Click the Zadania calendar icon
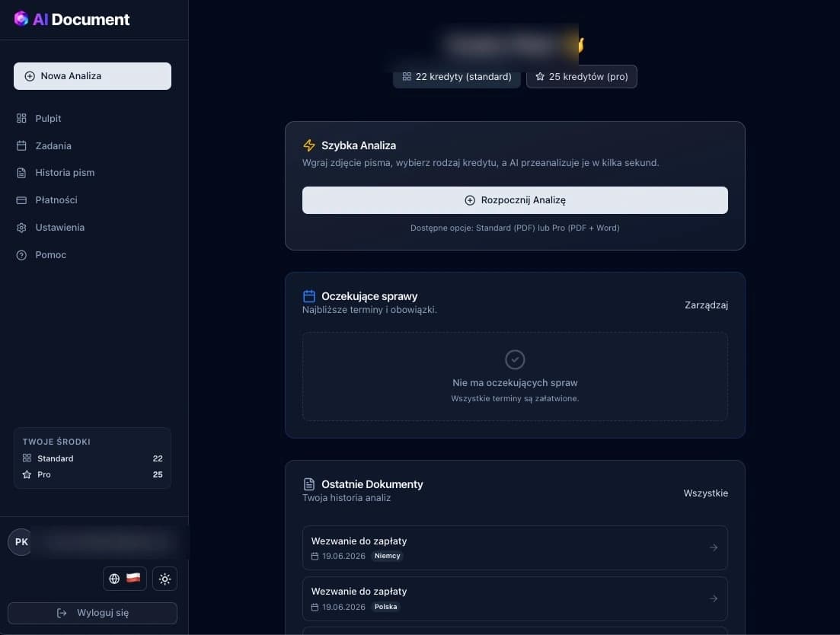Viewport: 840px width, 635px height. pyautogui.click(x=21, y=145)
